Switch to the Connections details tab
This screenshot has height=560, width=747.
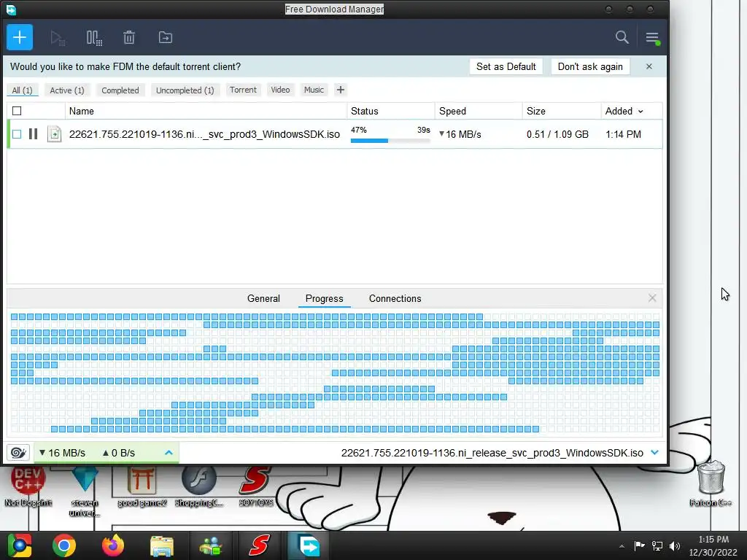[x=395, y=298]
